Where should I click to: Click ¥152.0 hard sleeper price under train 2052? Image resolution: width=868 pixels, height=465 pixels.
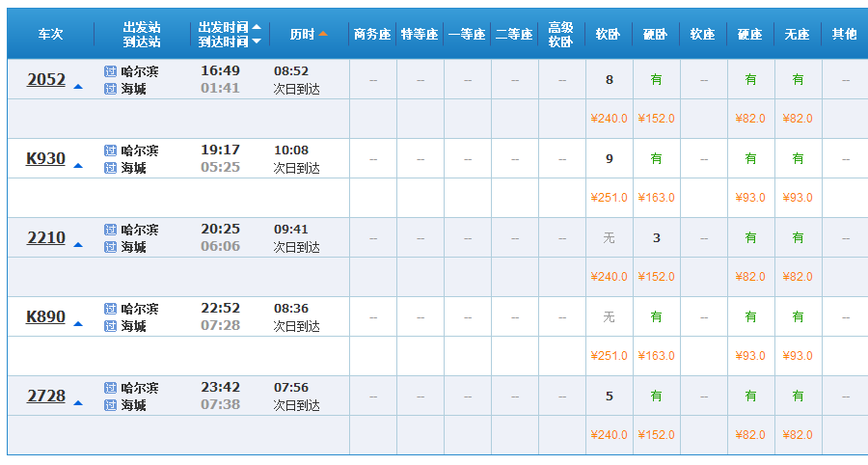(x=657, y=119)
